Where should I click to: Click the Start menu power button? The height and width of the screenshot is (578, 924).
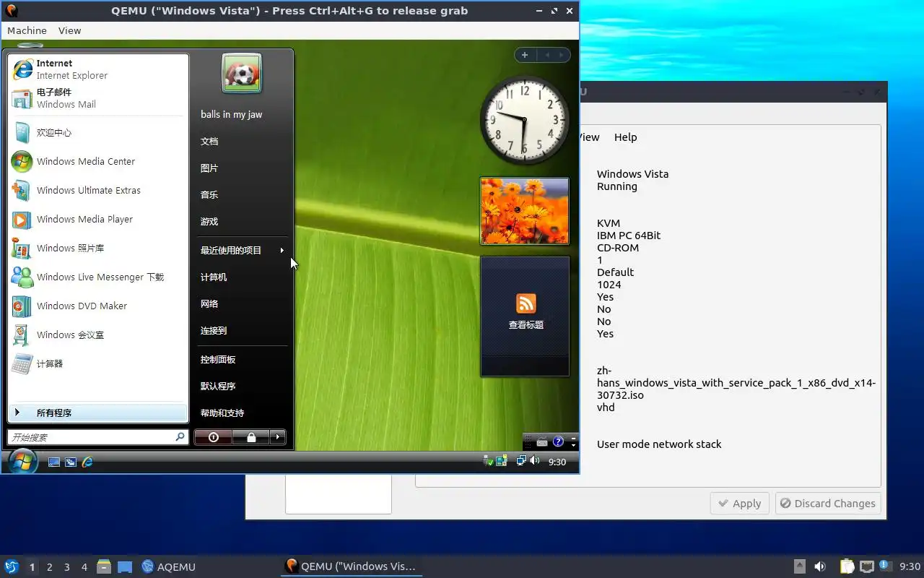213,437
